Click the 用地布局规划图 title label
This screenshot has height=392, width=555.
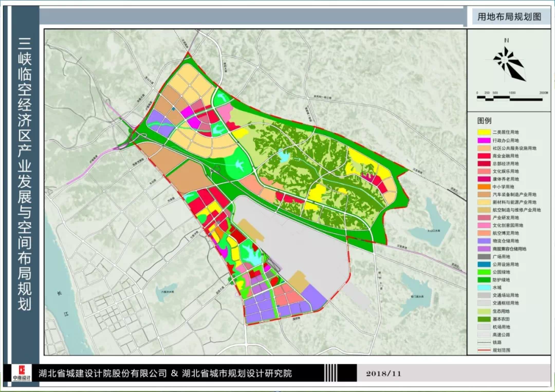[509, 16]
